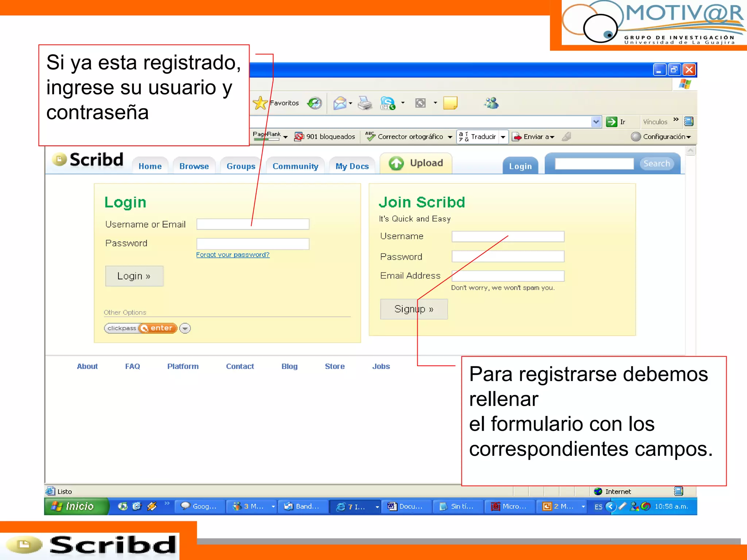Viewport: 747px width, 560px height.
Task: Expand the Corrector ortográfico dropdown arrow
Action: (450, 137)
